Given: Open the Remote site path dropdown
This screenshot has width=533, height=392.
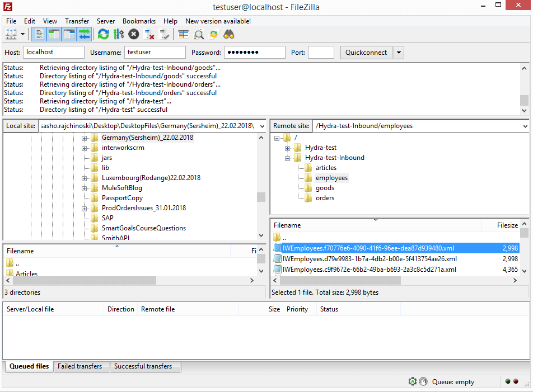Looking at the screenshot, I should [x=525, y=126].
